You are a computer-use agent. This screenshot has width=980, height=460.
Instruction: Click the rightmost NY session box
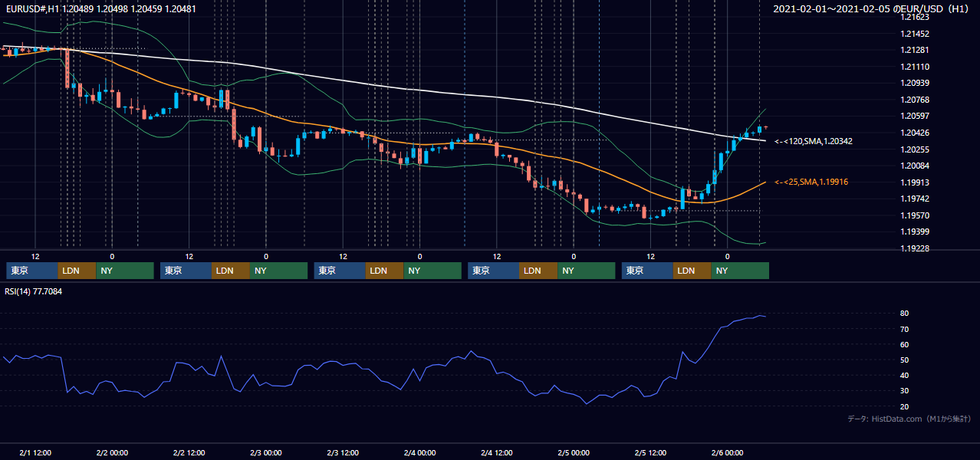tap(741, 271)
